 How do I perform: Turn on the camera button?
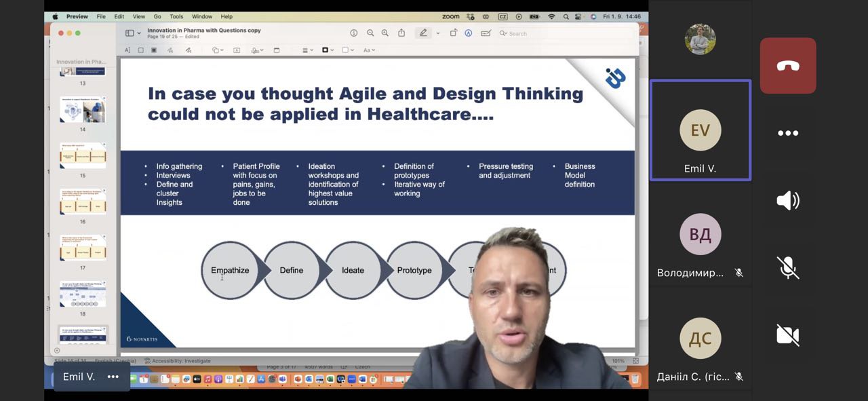[788, 335]
